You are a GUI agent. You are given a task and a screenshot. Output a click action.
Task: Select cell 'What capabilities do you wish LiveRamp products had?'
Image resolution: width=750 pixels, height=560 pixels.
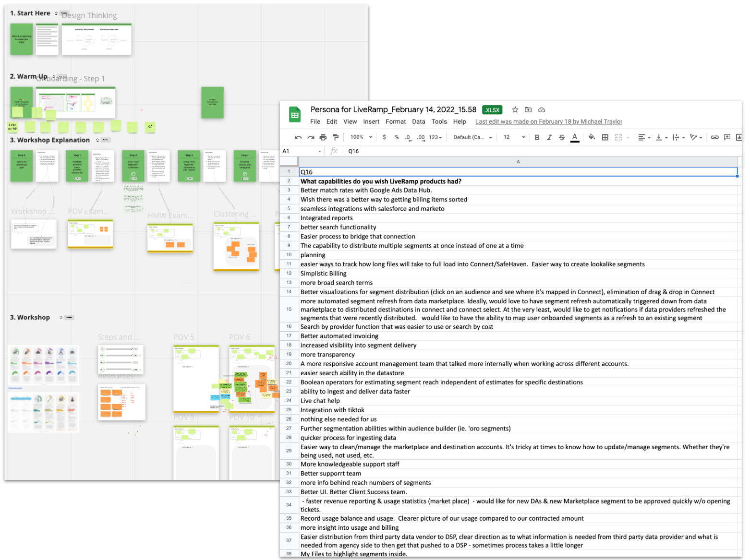pos(518,181)
